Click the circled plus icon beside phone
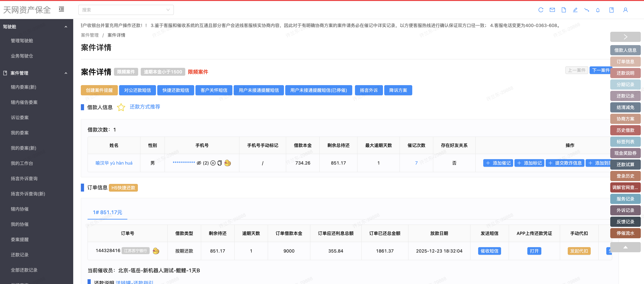The image size is (644, 284). click(213, 163)
